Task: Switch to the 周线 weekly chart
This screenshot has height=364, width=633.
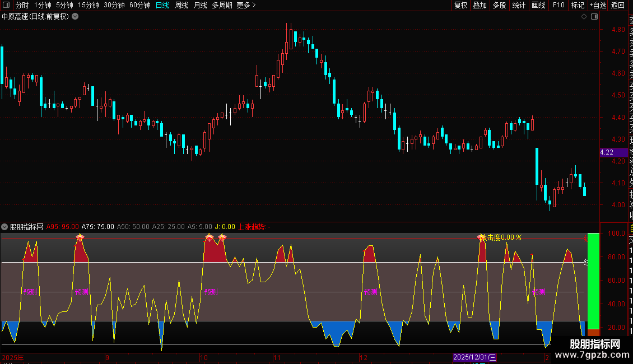Action: (181, 5)
